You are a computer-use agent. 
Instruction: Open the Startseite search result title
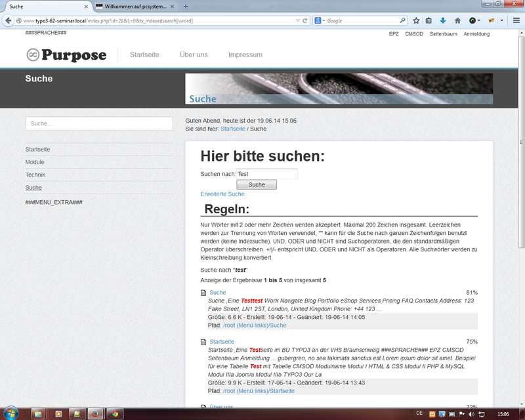[222, 342]
